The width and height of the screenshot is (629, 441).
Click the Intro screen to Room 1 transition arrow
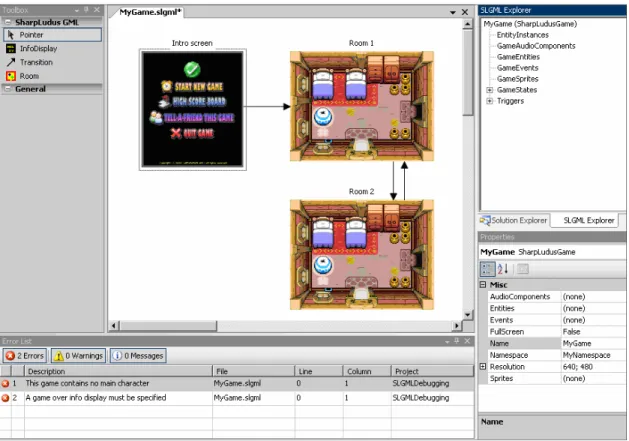[x=267, y=106]
